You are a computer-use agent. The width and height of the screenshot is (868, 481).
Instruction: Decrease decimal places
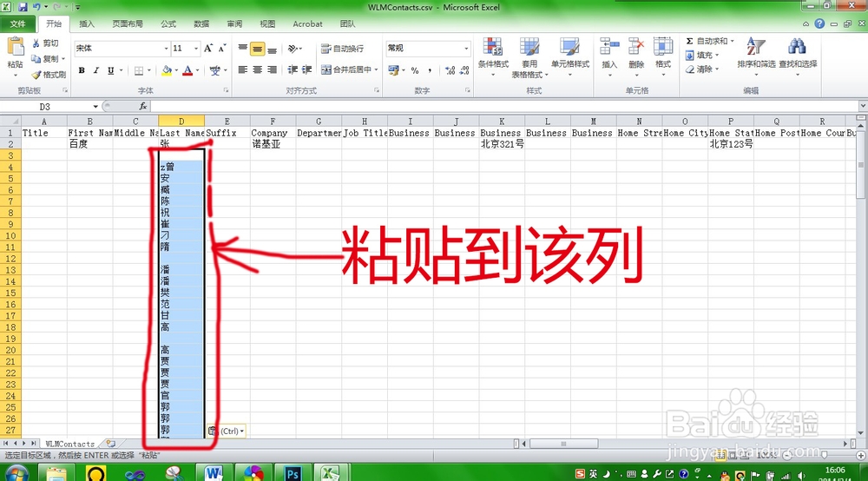point(464,70)
